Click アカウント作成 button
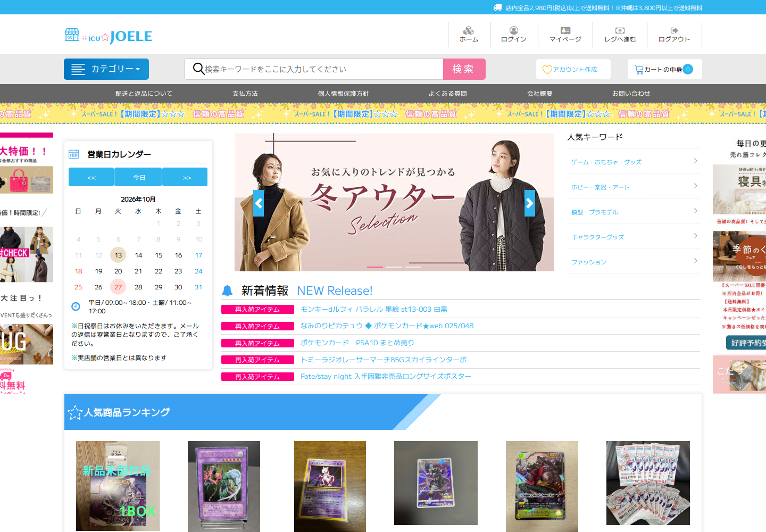The width and height of the screenshot is (766, 532). 573,69
